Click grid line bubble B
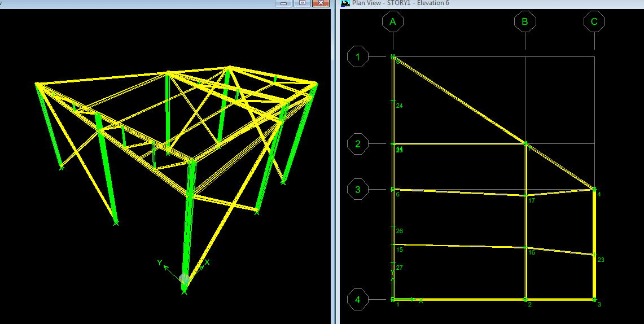 (x=525, y=21)
